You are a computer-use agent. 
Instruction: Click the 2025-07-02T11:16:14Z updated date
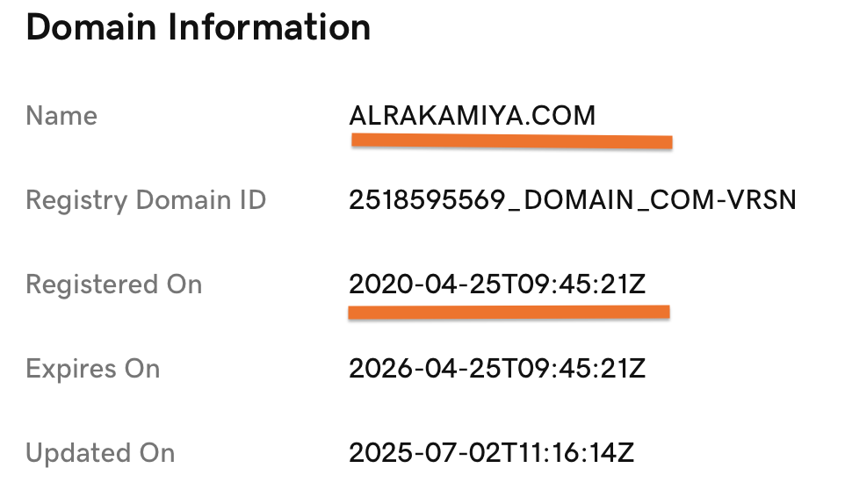(492, 453)
